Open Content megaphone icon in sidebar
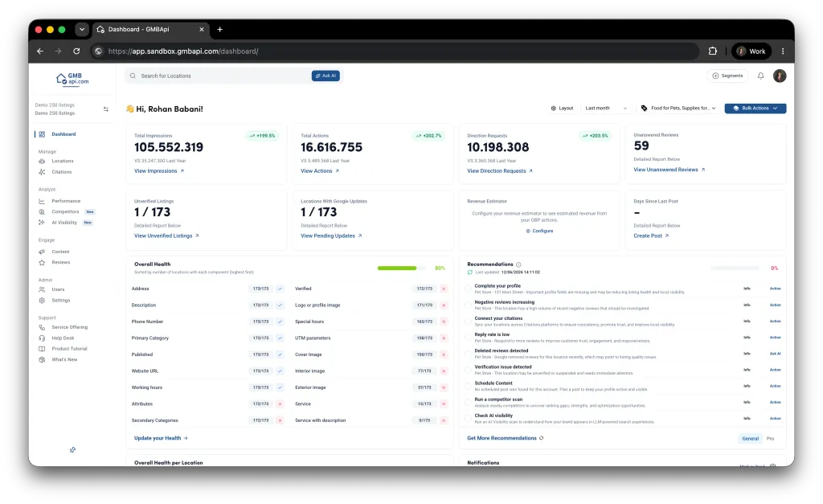Screen dimensions: 823x504 pyautogui.click(x=42, y=252)
